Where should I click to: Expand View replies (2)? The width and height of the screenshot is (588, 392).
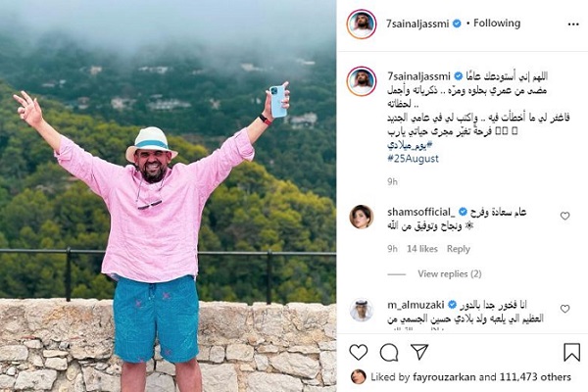click(x=450, y=273)
